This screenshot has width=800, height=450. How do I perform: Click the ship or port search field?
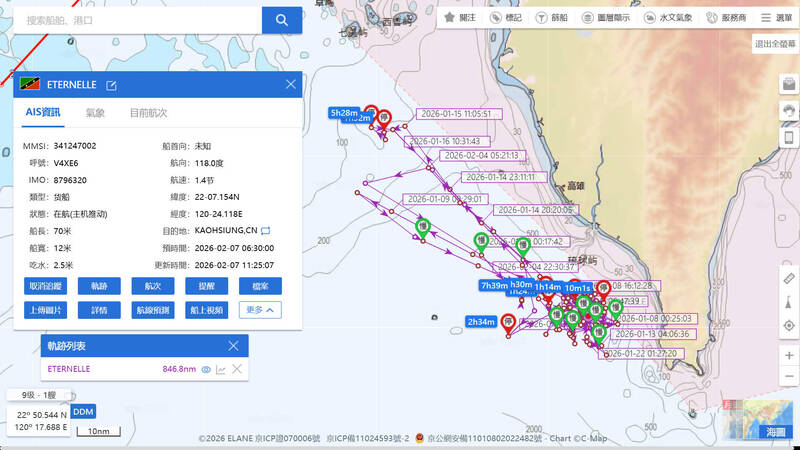point(135,20)
